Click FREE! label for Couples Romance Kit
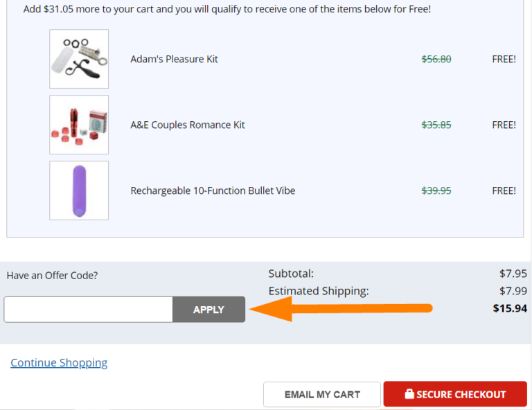 click(504, 125)
